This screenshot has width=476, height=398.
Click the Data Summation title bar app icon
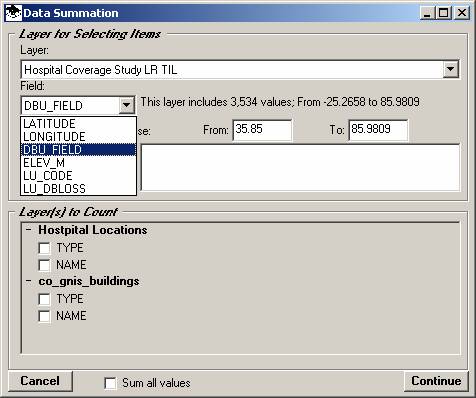(14, 13)
